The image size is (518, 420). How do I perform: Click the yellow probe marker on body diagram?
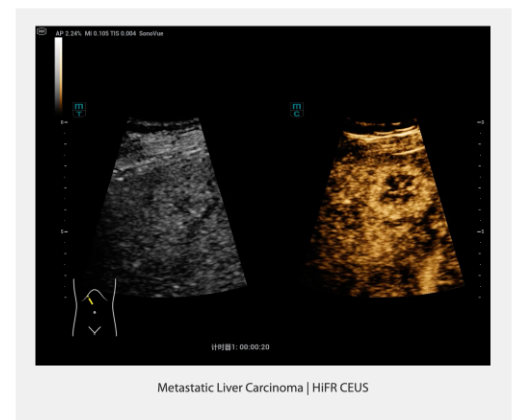[x=90, y=300]
